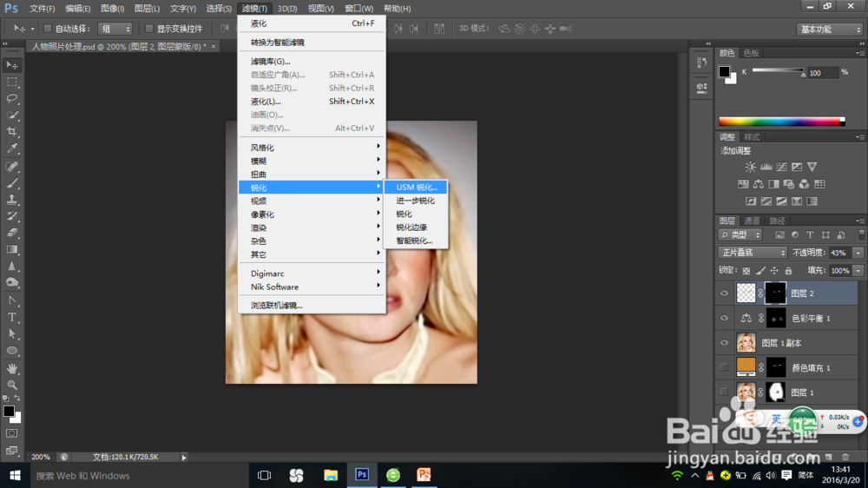Image resolution: width=868 pixels, height=488 pixels.
Task: Select the Quick Selection tool
Action: pyautogui.click(x=12, y=115)
